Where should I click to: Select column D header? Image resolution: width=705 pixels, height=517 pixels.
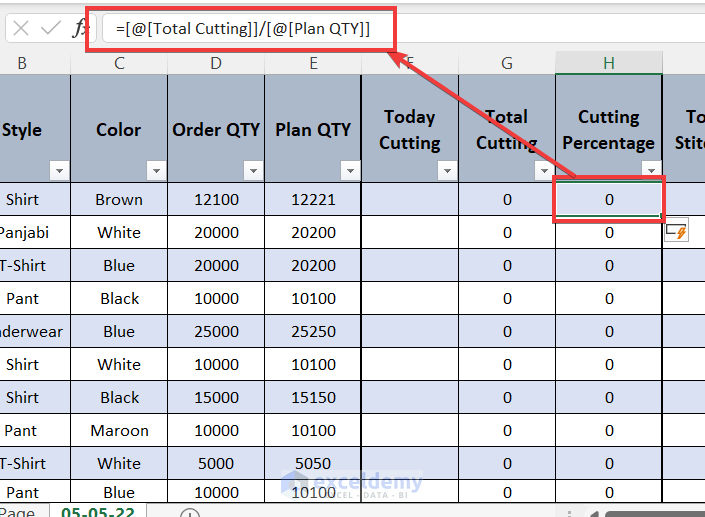click(x=216, y=63)
